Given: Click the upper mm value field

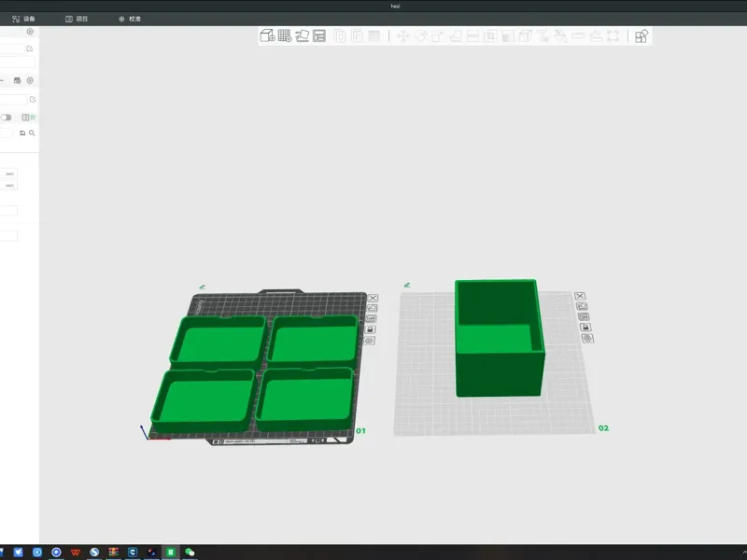Looking at the screenshot, I should [x=8, y=174].
